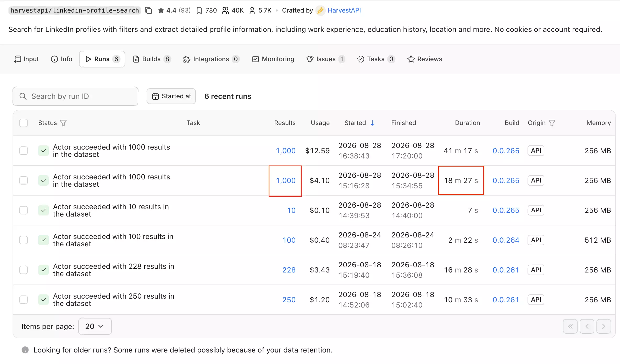
Task: Open the 100 results link
Action: 289,240
